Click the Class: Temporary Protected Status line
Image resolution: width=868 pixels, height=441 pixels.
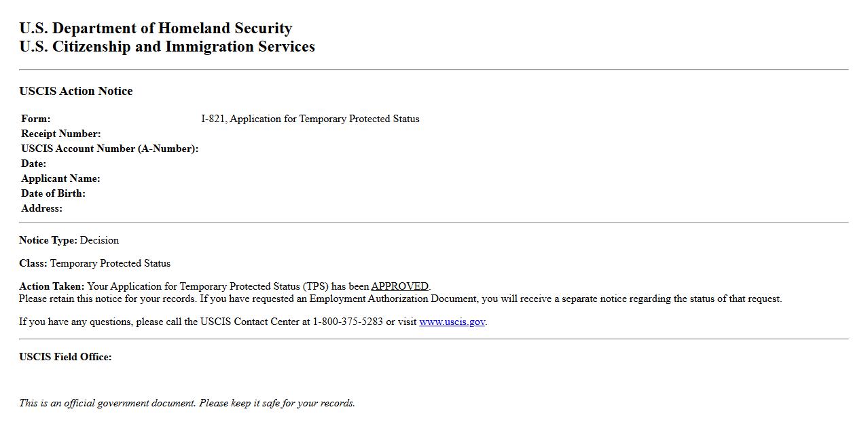coord(94,263)
